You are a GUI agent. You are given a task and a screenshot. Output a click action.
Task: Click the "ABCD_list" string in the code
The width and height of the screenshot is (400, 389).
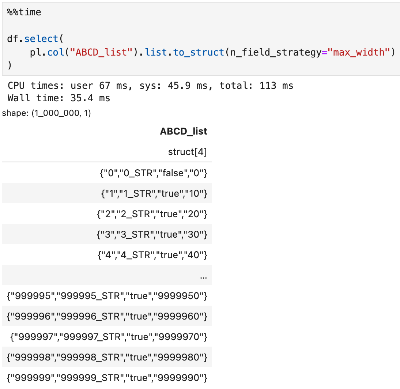pyautogui.click(x=101, y=52)
